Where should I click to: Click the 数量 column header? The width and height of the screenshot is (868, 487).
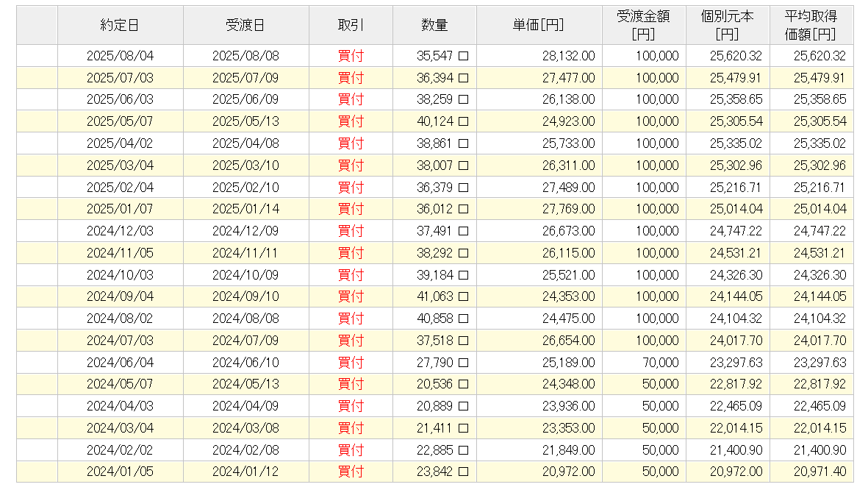(x=434, y=25)
